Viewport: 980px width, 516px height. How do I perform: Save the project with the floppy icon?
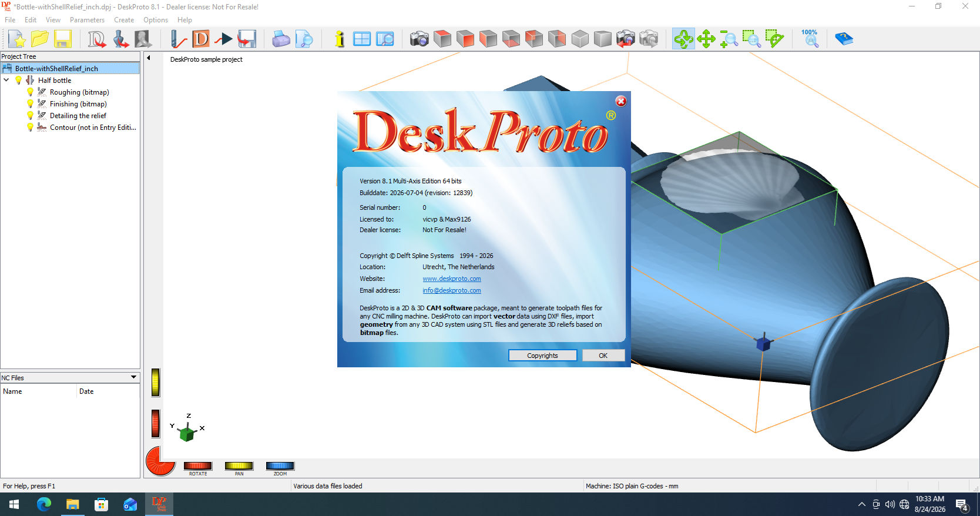(x=62, y=39)
